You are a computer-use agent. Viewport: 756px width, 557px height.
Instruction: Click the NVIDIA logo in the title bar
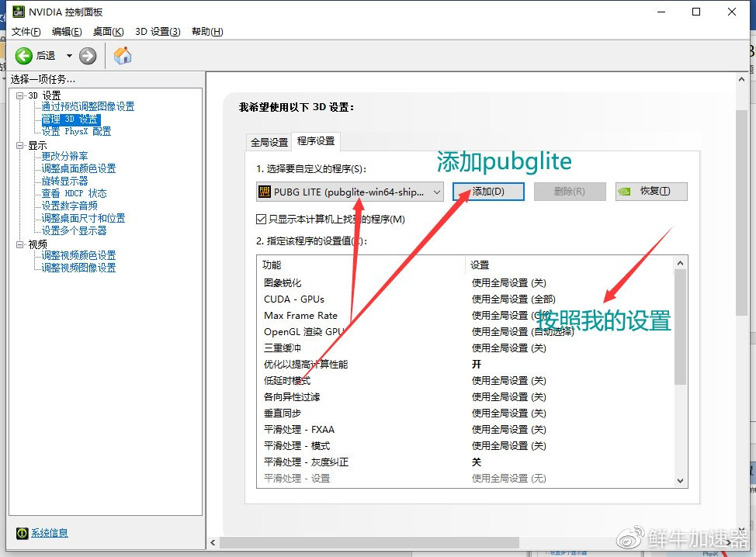tap(19, 12)
